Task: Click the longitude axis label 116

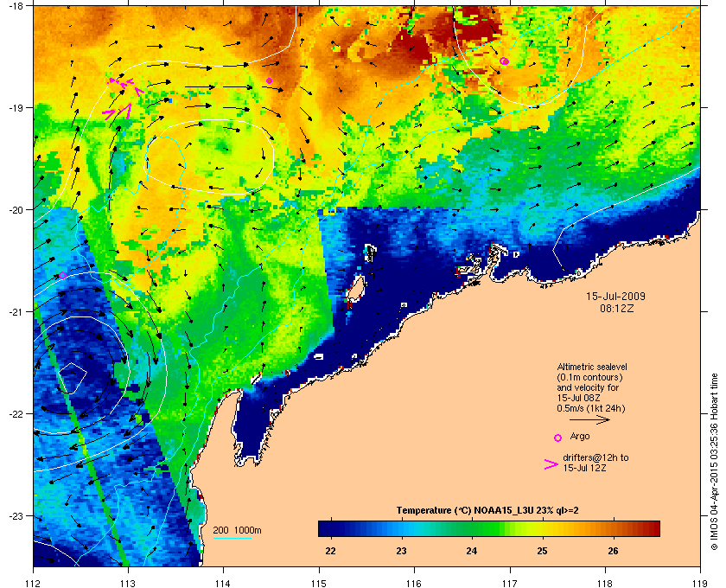Action: pyautogui.click(x=414, y=583)
